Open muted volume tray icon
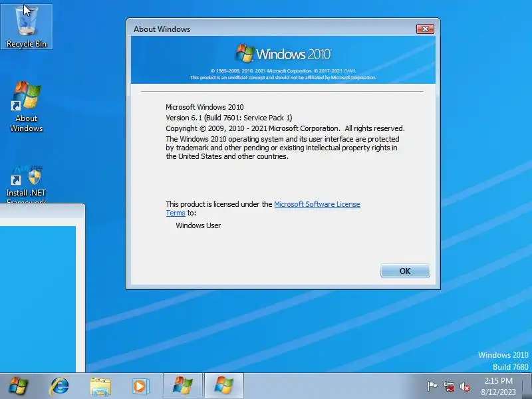Screen dimensions: 532x399 (464, 386)
